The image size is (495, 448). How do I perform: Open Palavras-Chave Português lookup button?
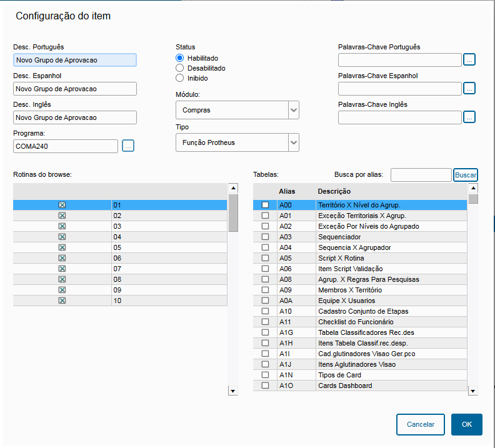(x=469, y=60)
